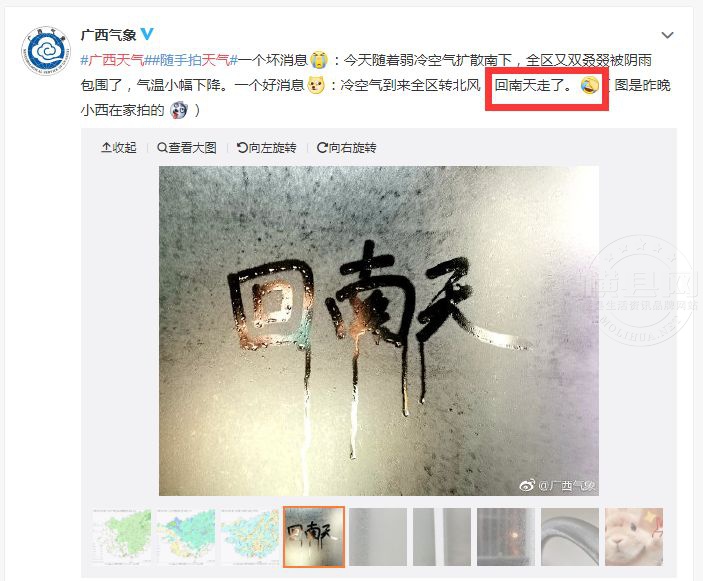Rotate the image left with 向左旋转
The height and width of the screenshot is (581, 703).
coord(267,147)
